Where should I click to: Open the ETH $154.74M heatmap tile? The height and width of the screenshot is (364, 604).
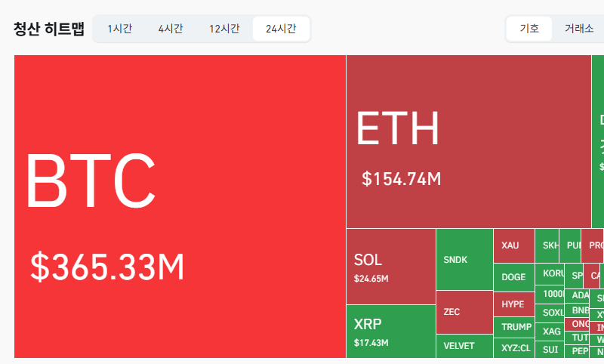click(x=469, y=141)
